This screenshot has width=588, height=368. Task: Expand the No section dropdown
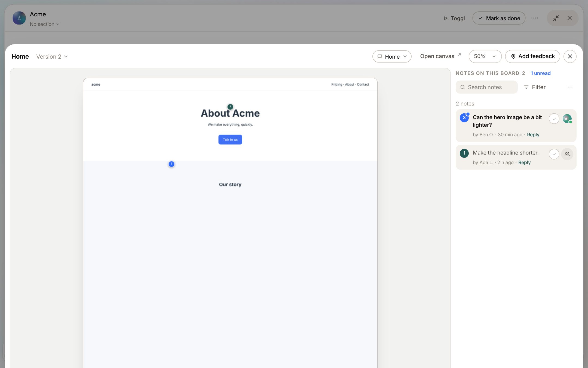(x=44, y=24)
